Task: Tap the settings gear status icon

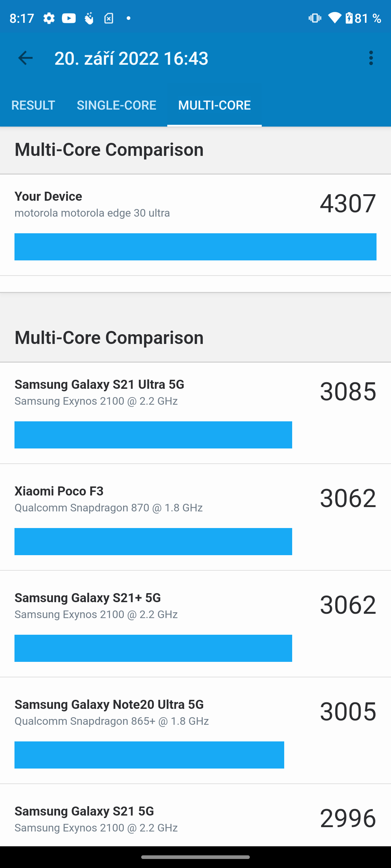Action: [x=49, y=18]
